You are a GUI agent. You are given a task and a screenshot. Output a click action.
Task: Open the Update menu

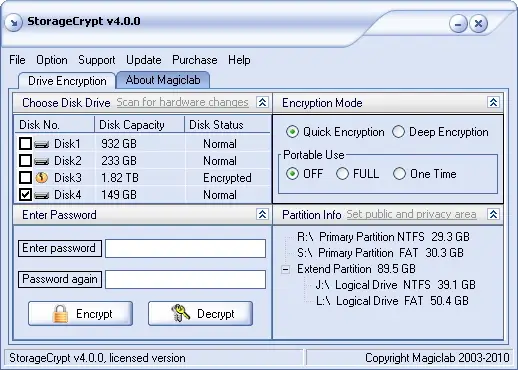point(144,60)
